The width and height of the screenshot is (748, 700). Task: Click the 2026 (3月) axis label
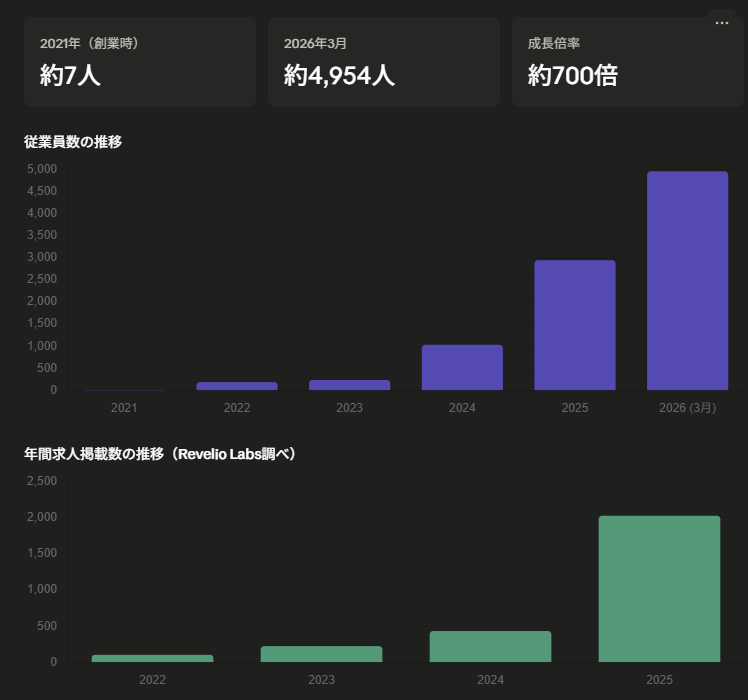687,408
